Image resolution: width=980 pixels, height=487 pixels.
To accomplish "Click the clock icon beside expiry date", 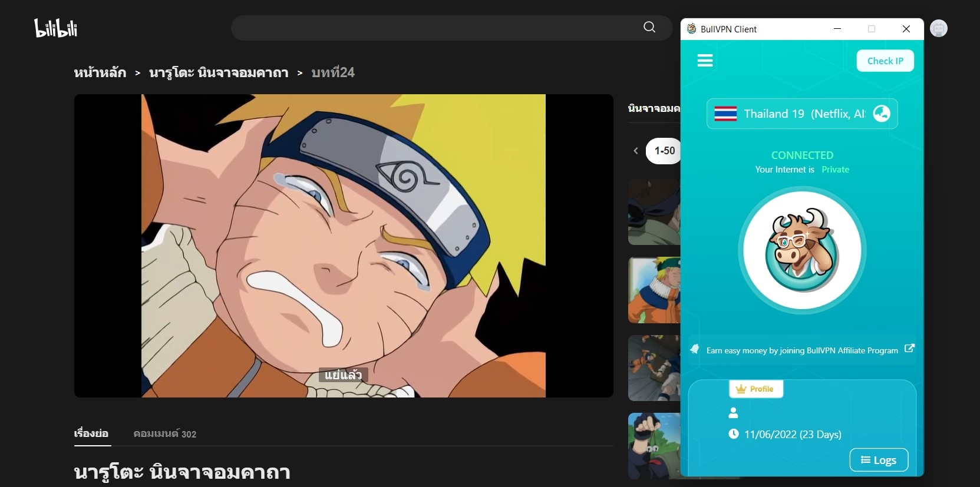I will (x=733, y=434).
